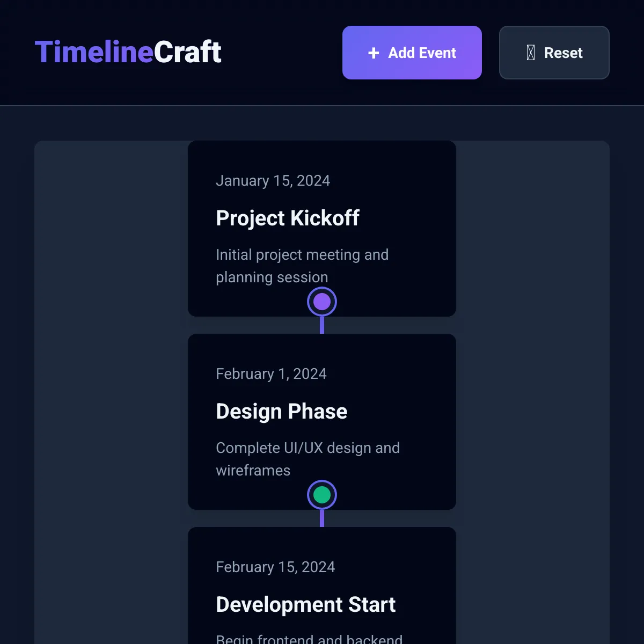Click the Add Event button
Image resolution: width=644 pixels, height=644 pixels.
[412, 53]
